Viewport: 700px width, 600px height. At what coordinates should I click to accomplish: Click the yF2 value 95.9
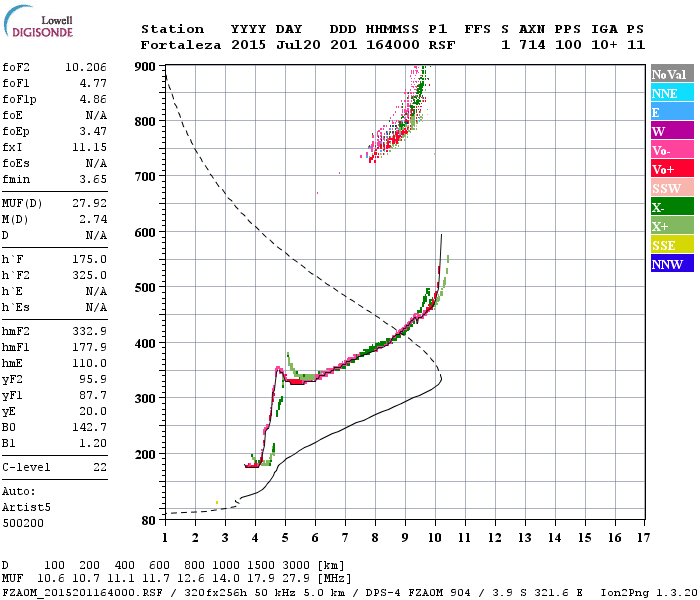pos(93,379)
